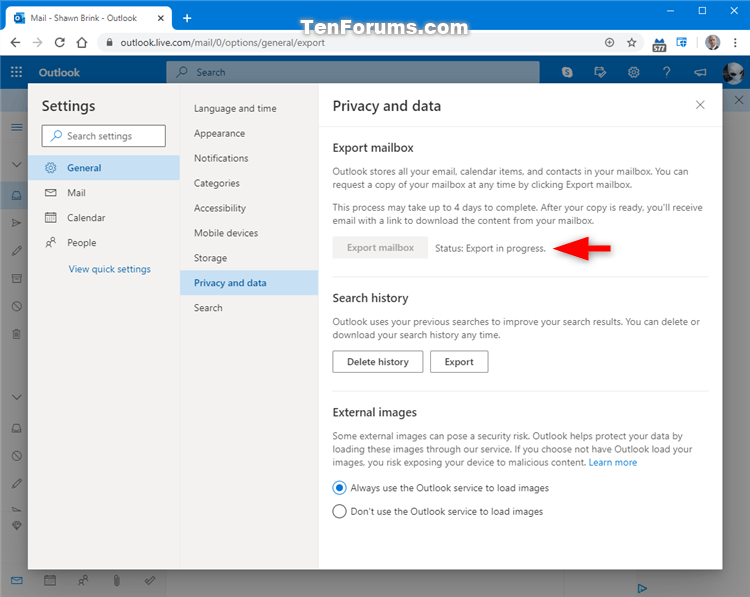Open Notifications settings

[x=249, y=158]
